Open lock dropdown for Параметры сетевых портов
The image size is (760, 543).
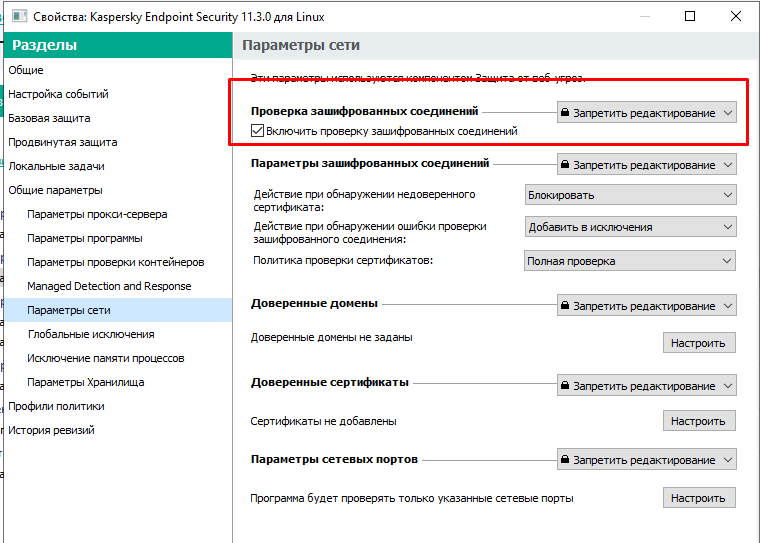pyautogui.click(x=647, y=460)
